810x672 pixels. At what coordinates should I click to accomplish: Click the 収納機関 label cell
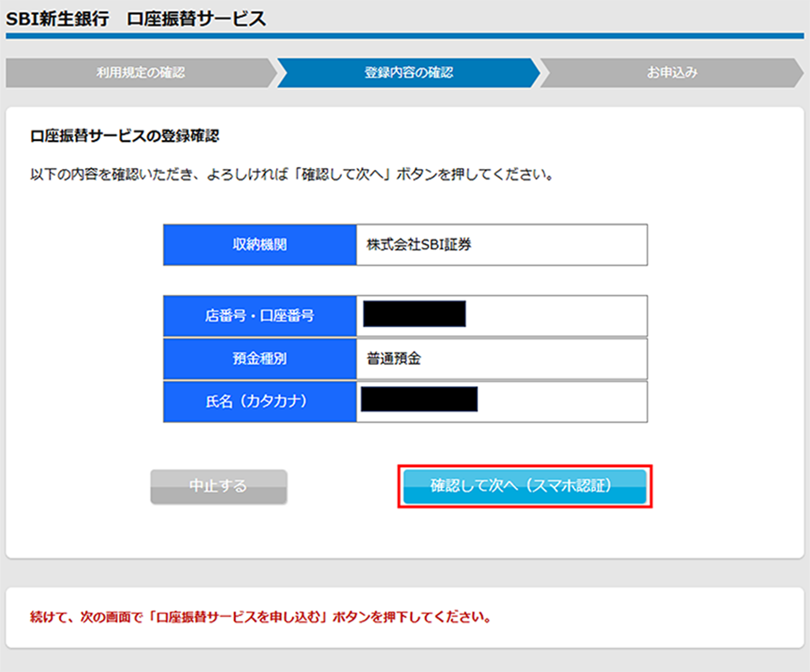[260, 245]
